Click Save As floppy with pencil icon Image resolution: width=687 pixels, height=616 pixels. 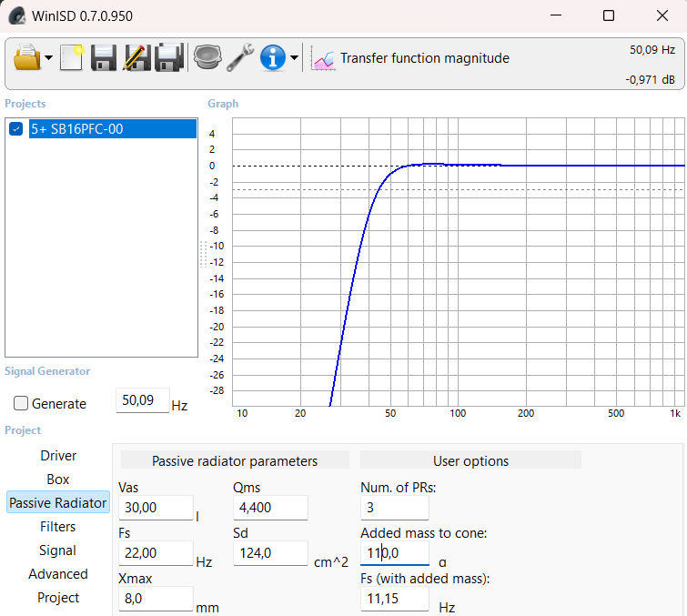pos(136,57)
